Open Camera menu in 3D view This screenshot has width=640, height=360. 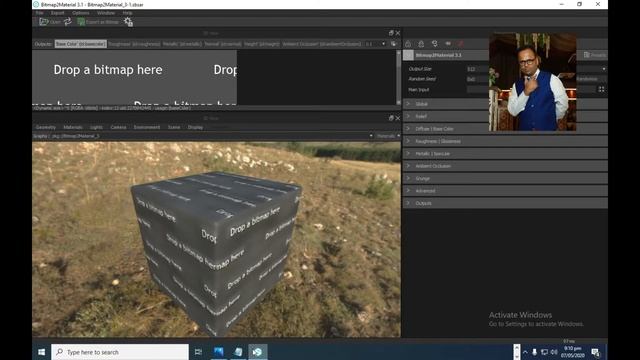(118, 127)
